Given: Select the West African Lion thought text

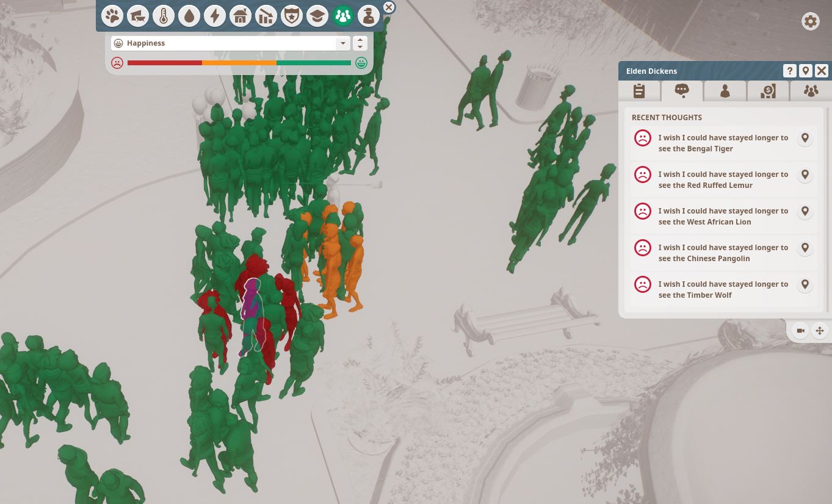Looking at the screenshot, I should pos(723,216).
